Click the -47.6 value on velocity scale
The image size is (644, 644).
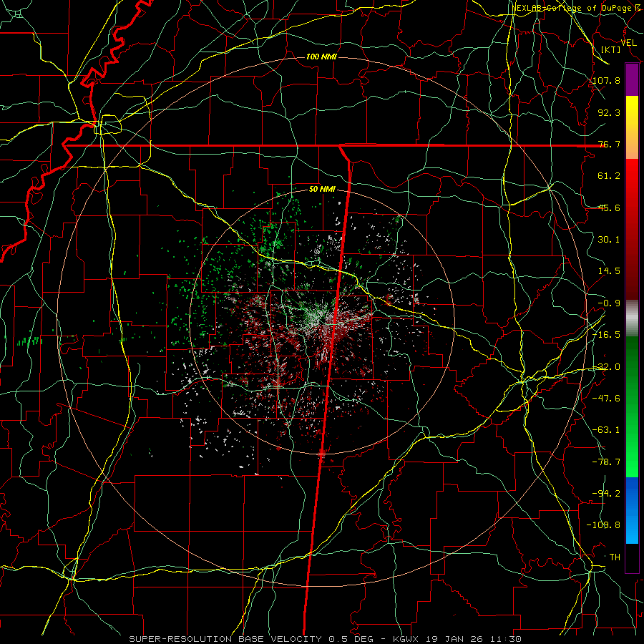[607, 399]
